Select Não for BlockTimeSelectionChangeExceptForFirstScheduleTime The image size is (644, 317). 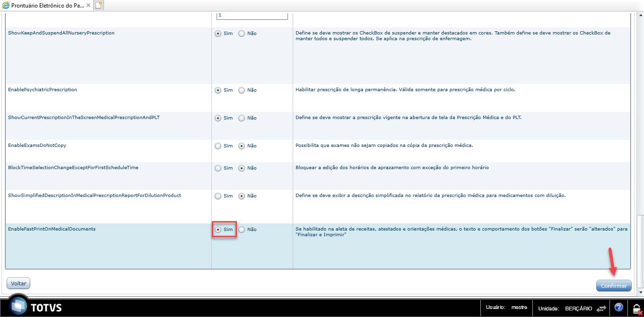coord(242,168)
